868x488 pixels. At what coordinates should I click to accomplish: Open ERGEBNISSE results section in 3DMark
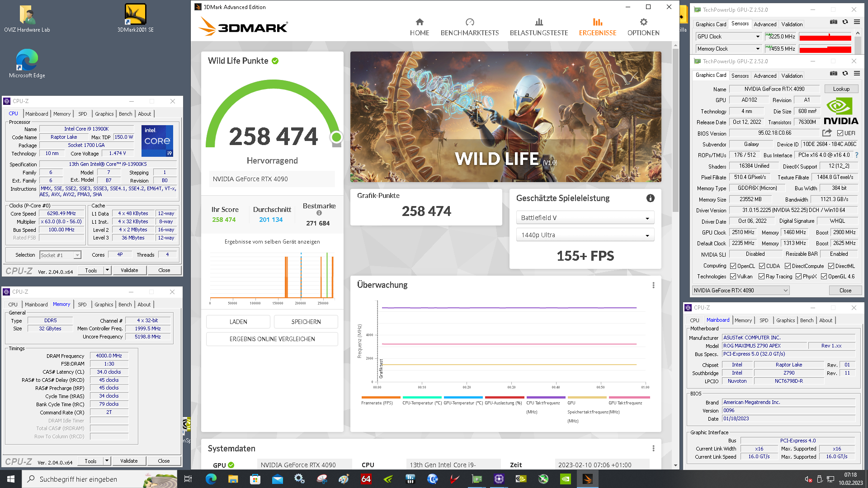[598, 27]
